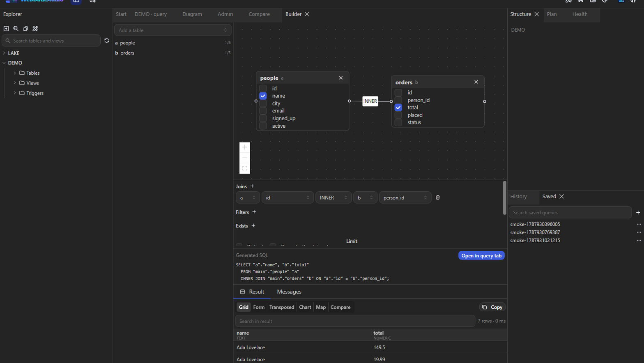Collapse the DEMO database node
Viewport: 644px width, 363px height.
click(4, 63)
